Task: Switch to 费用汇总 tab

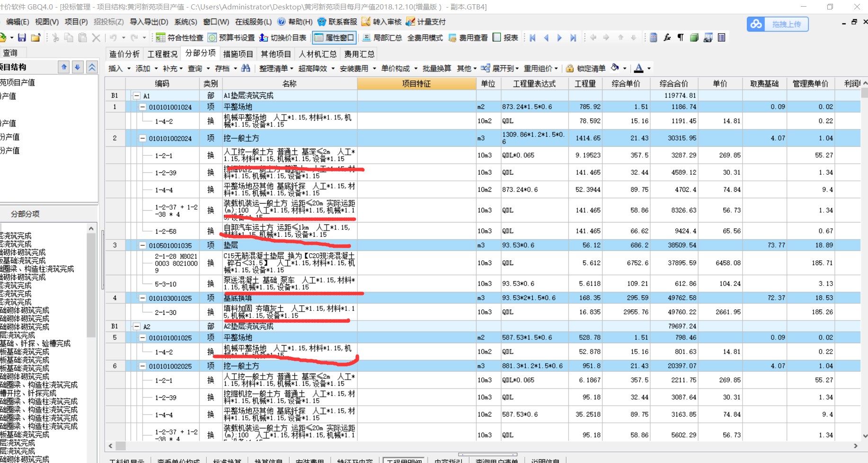Action: click(359, 54)
